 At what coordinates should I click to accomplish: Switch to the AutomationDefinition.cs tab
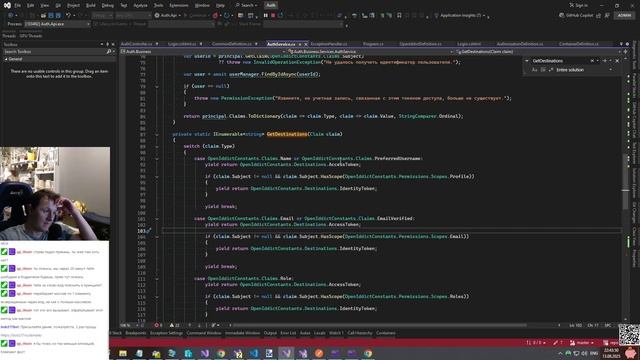click(520, 44)
